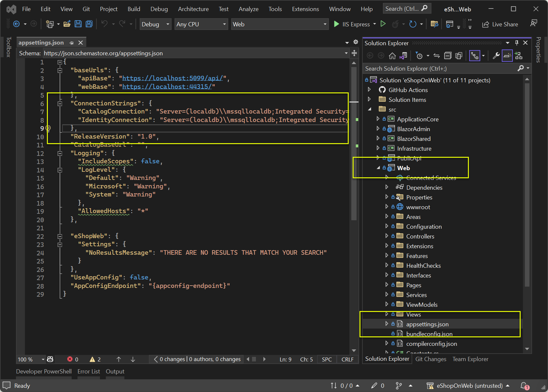Click the feedback person icon at top right

click(x=534, y=23)
